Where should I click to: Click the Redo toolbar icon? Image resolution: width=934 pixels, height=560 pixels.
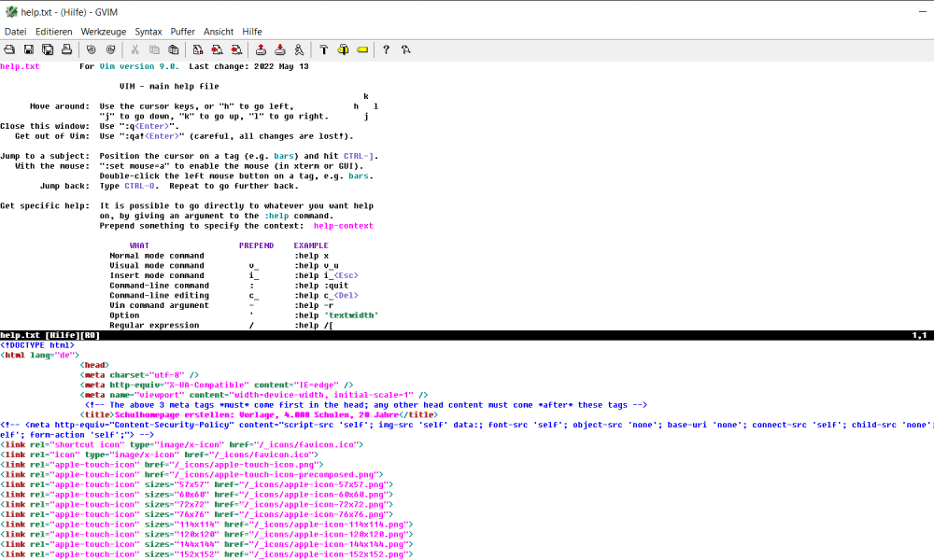[111, 50]
